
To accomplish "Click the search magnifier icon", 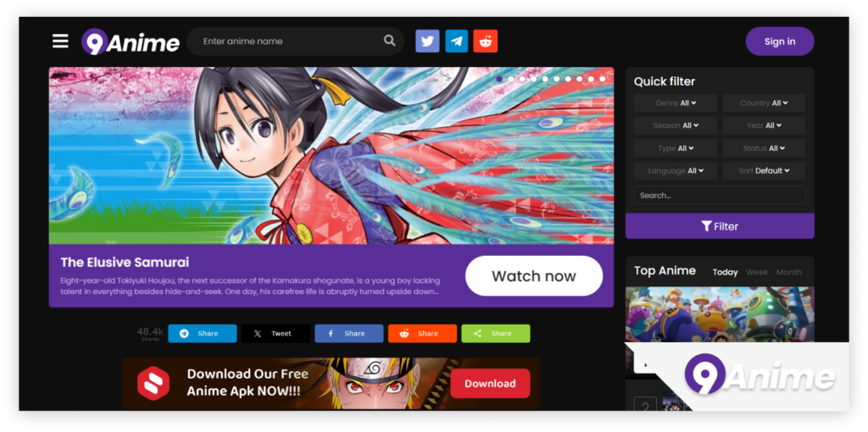I will [390, 41].
